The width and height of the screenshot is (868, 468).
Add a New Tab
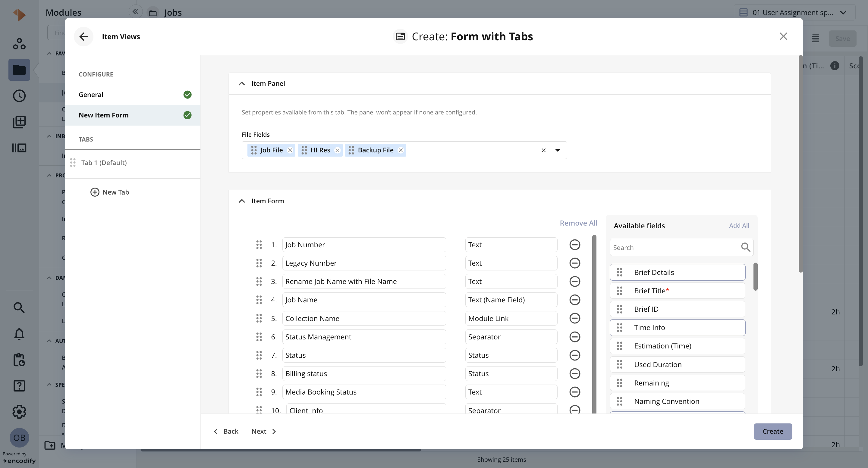point(109,192)
